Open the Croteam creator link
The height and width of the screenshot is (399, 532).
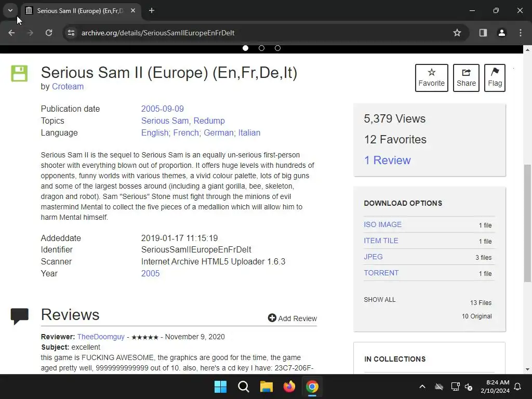(68, 87)
